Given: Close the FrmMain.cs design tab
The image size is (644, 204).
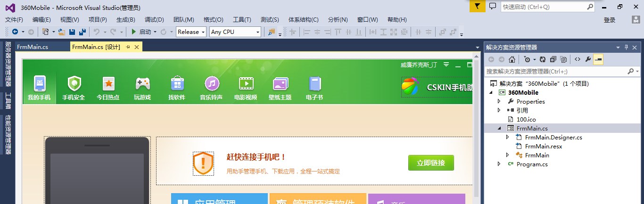Looking at the screenshot, I should click(137, 47).
